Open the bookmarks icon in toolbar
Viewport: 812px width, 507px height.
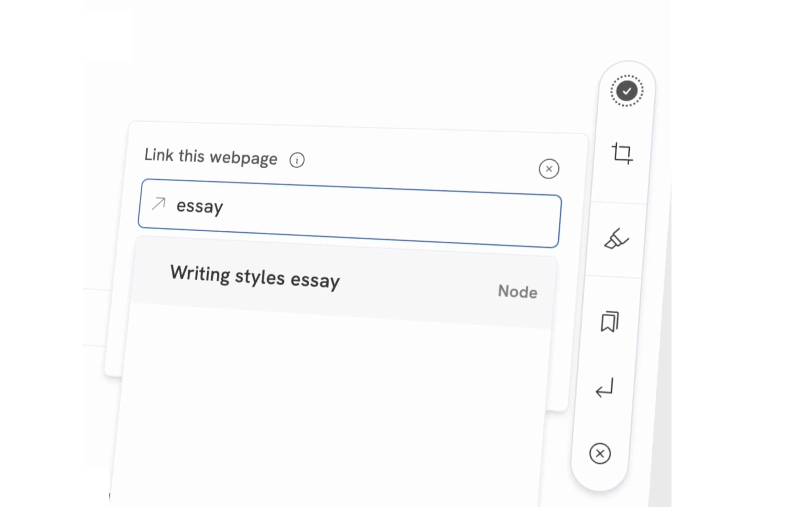click(x=609, y=322)
